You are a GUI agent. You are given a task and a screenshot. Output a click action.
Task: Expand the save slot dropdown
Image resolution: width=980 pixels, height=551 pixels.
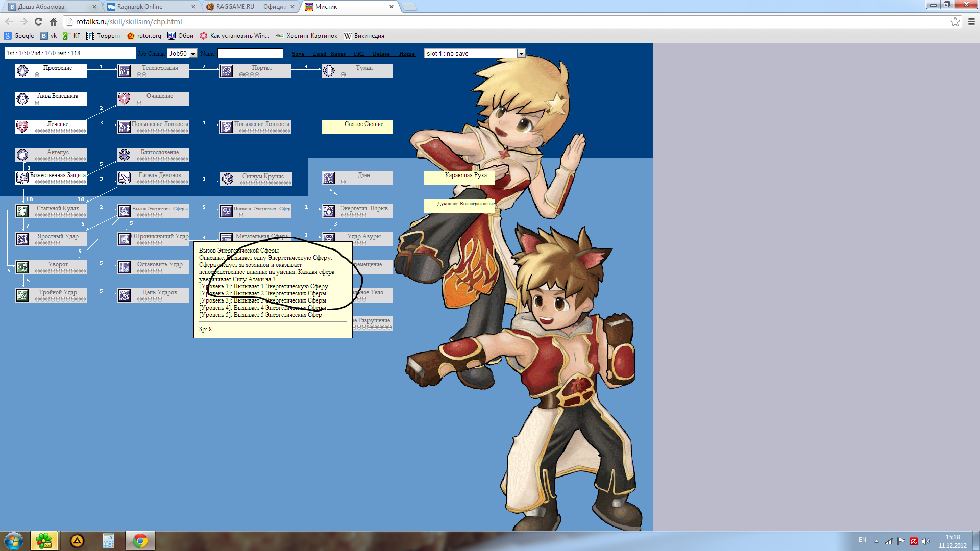[x=521, y=54]
